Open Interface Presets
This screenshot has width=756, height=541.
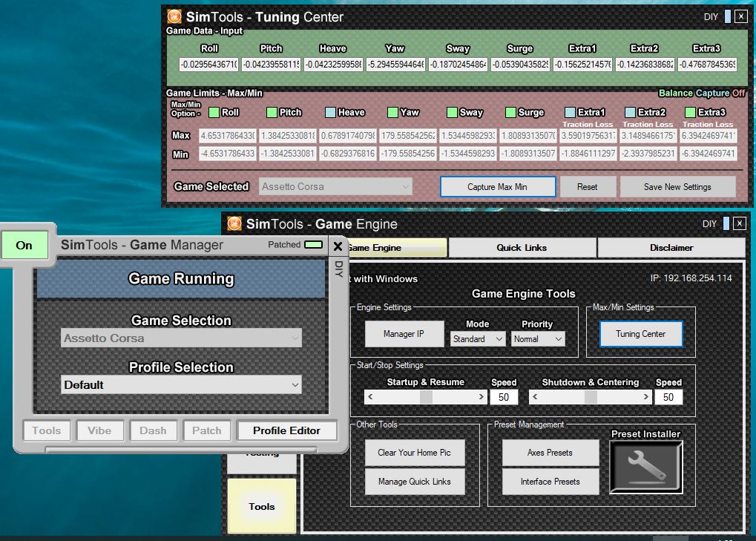click(x=550, y=481)
